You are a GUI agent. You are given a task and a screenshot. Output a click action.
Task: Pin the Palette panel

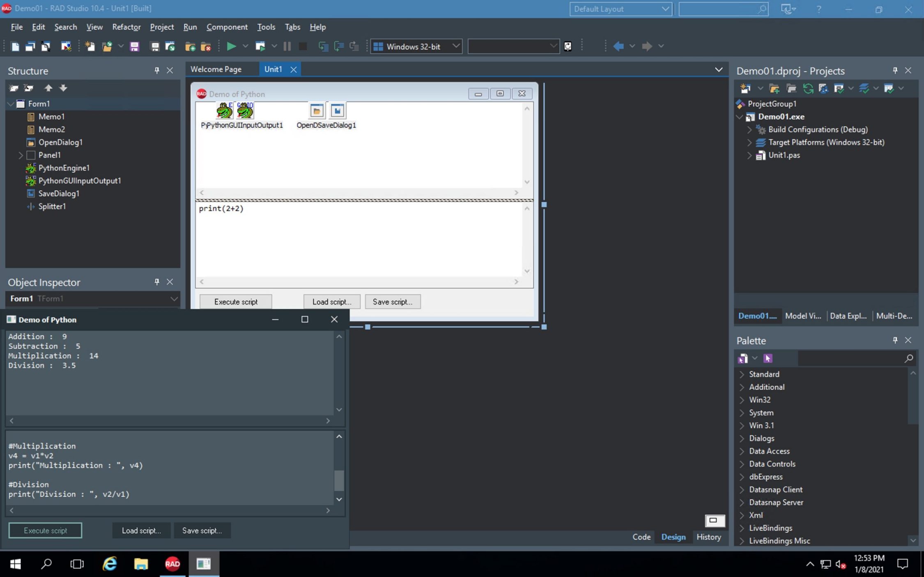coord(895,340)
